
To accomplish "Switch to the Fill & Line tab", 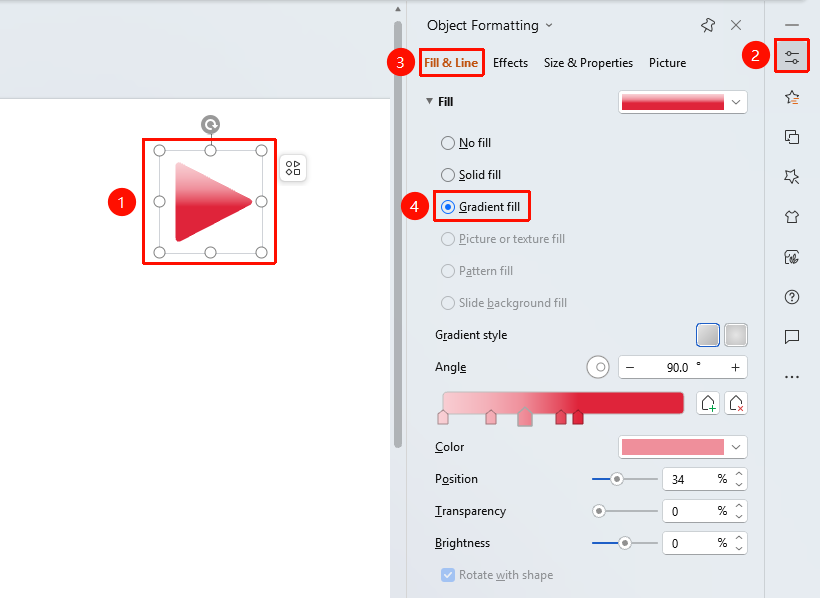I will point(451,63).
